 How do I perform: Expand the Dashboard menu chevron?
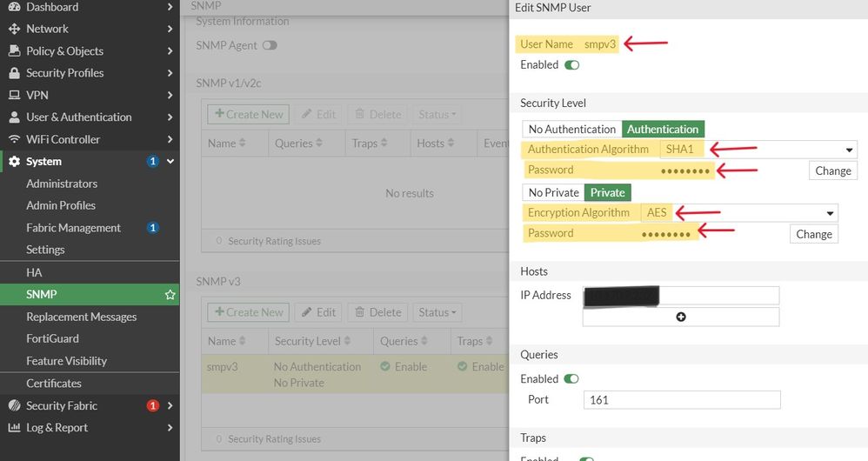coord(170,7)
